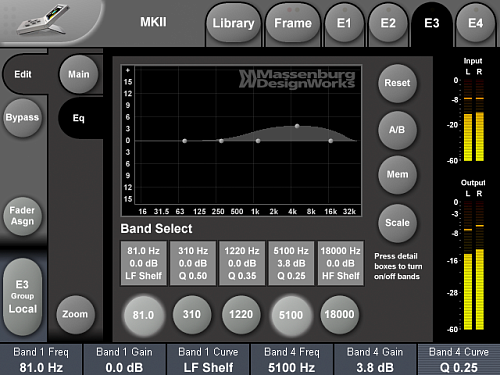Open Fader Asgn settings
Screen dimensions: 500x375
click(22, 216)
